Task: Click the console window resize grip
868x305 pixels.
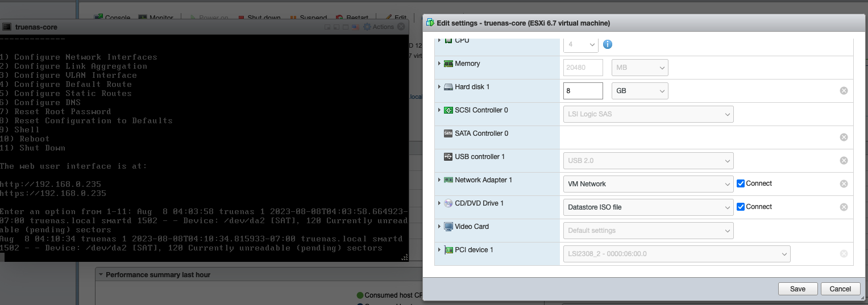Action: coord(405,257)
